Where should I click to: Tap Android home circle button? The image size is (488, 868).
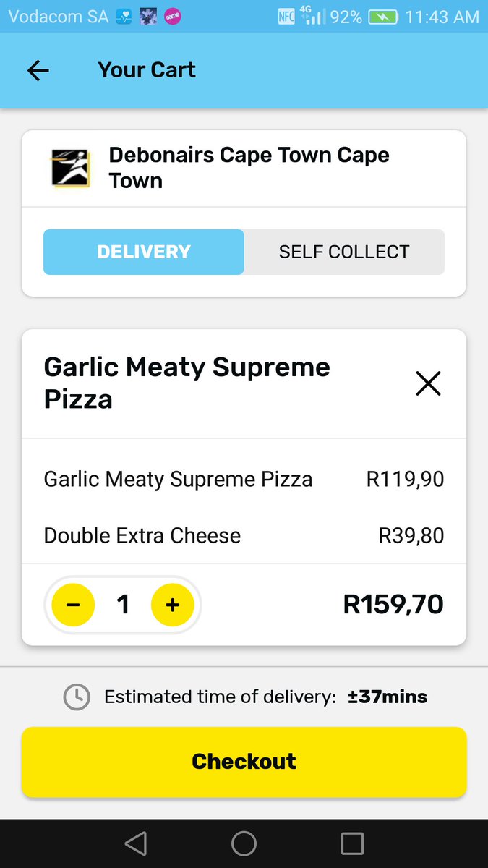click(244, 843)
